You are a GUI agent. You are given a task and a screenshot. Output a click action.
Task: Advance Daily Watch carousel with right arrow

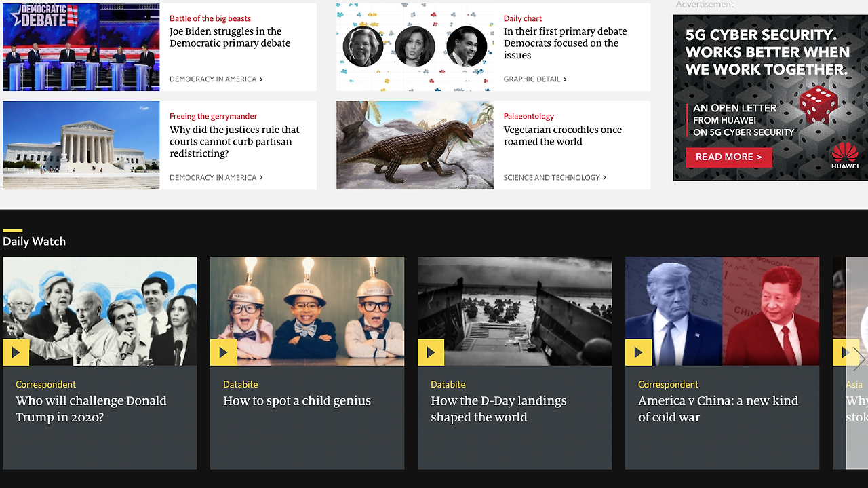[x=859, y=359]
